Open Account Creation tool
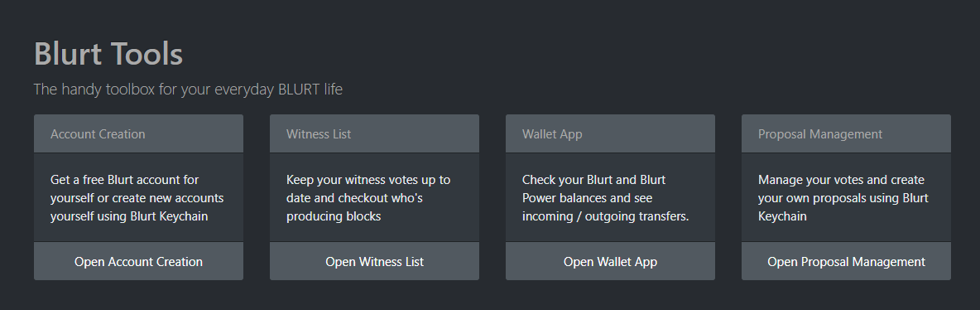Viewport: 980px width, 310px height. (138, 261)
